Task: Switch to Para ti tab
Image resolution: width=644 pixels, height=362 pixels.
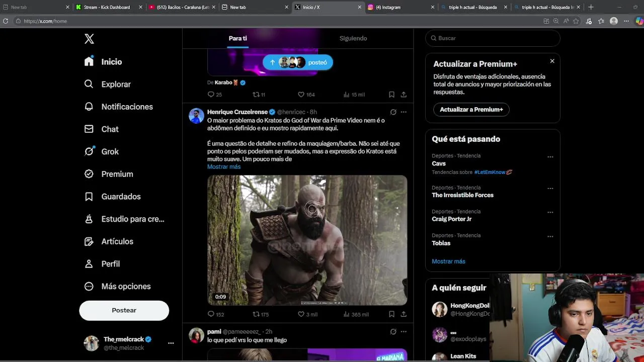Action: coord(237,38)
